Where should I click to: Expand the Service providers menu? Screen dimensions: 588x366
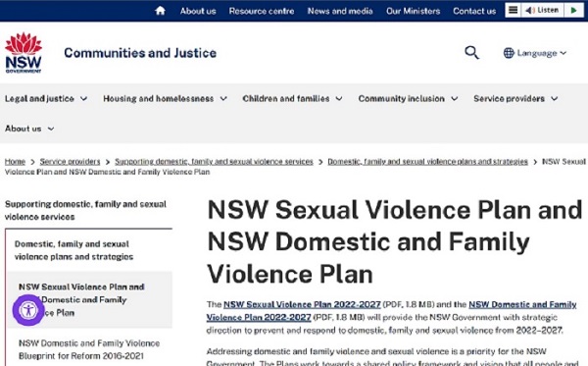pyautogui.click(x=515, y=99)
